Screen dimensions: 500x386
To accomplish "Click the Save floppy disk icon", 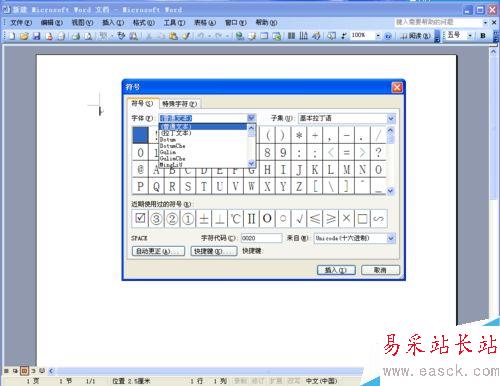I will pos(36,36).
